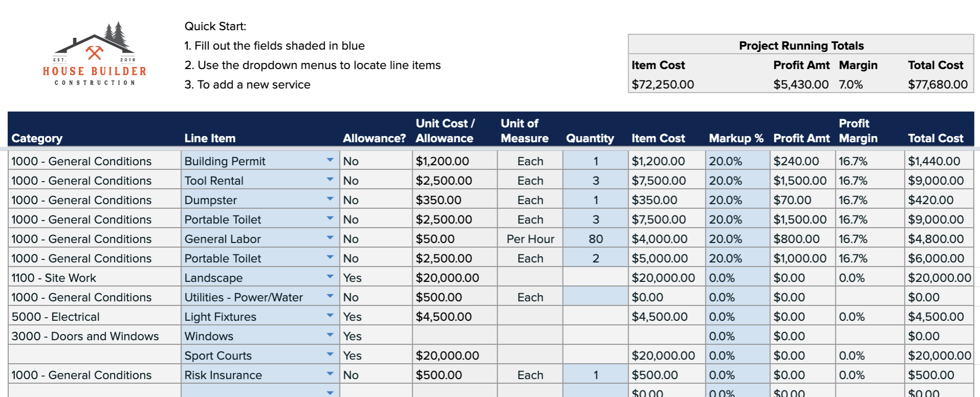
Task: Select the Quantity cell for Tool Rental
Action: [x=595, y=180]
